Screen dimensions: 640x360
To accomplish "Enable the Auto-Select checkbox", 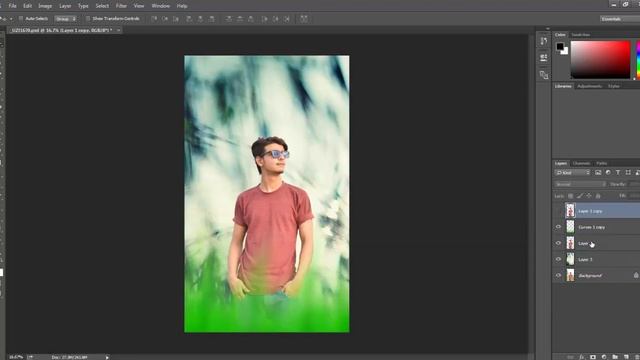I will [21, 19].
